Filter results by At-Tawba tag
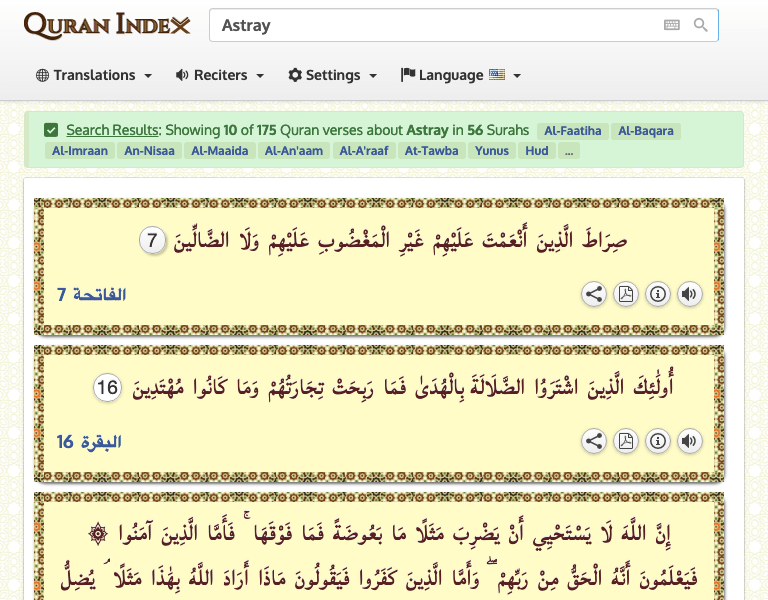The image size is (768, 600). (432, 151)
